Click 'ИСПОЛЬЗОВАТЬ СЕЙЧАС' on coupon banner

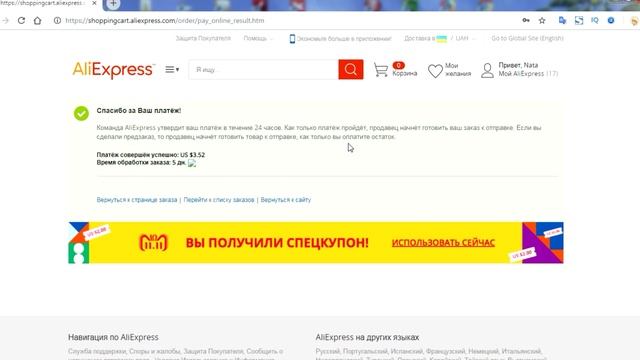443,243
